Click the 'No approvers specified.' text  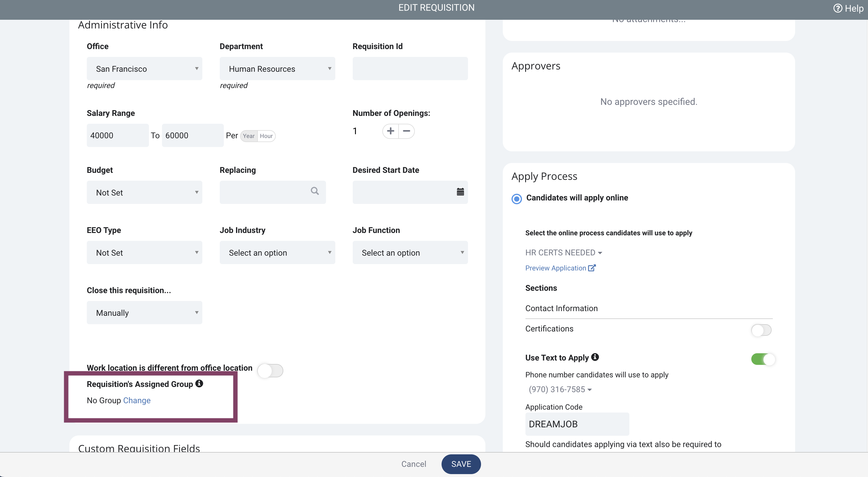click(649, 101)
